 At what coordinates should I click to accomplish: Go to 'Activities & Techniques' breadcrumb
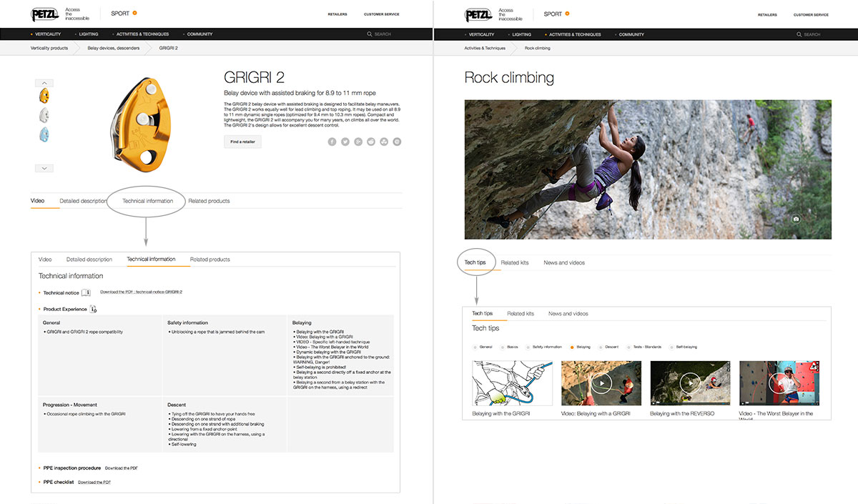pos(485,48)
